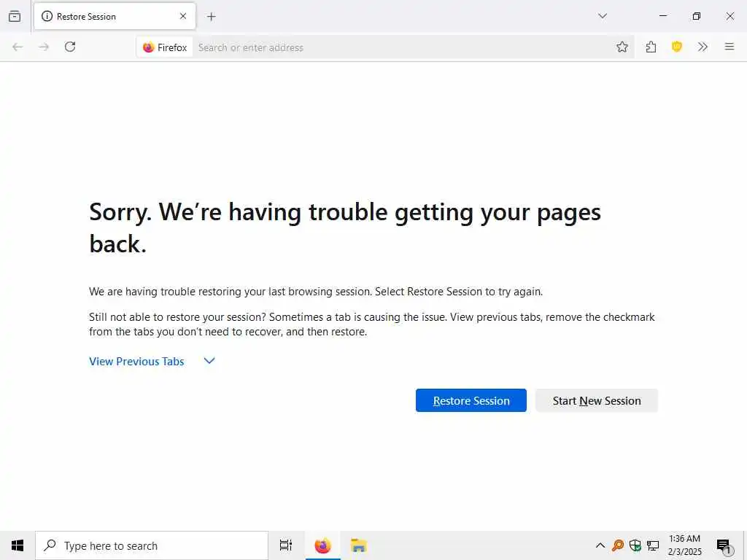
Task: Show hidden system tray icons
Action: tap(600, 545)
